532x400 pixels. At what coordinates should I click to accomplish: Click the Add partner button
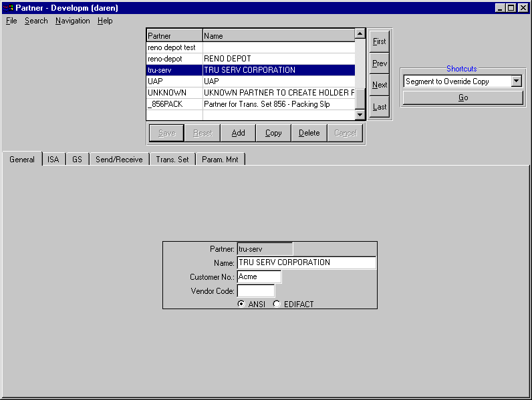pos(238,133)
